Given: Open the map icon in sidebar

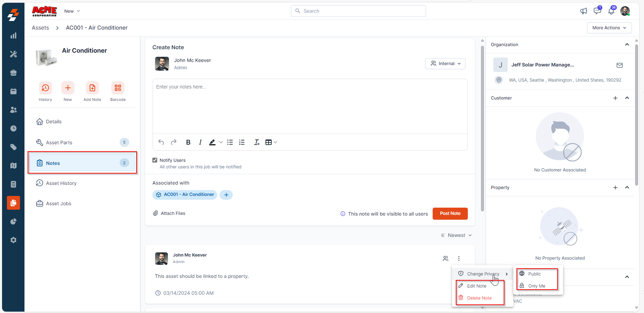Looking at the screenshot, I should 13,166.
